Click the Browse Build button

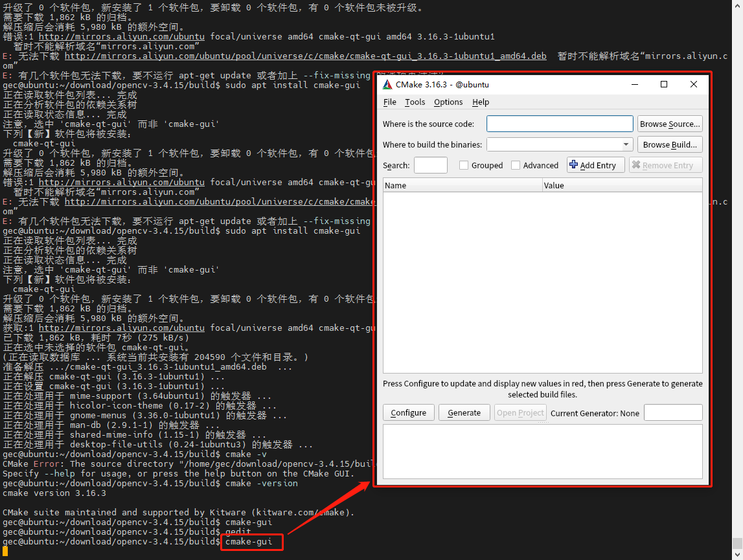click(x=670, y=144)
